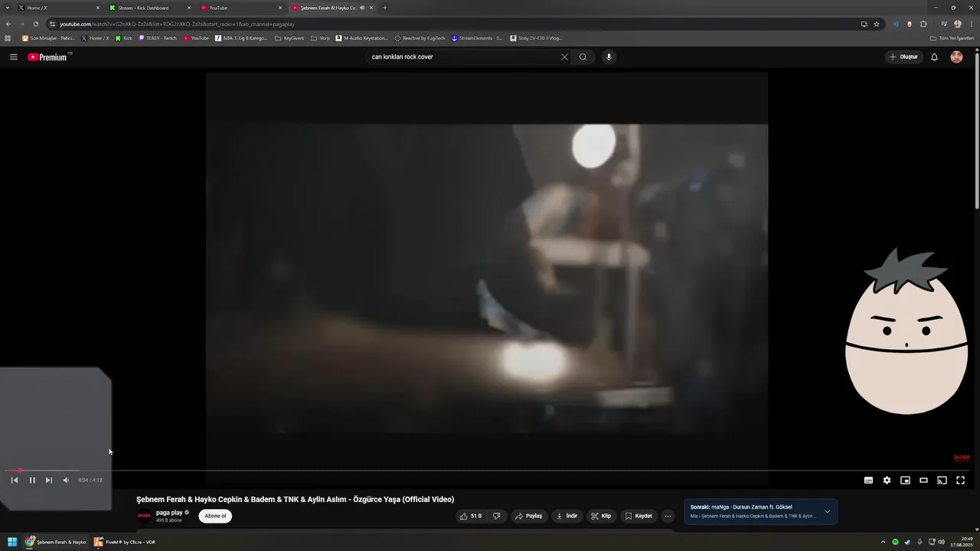Screen dimensions: 980x551
Task: Toggle theater mode view
Action: pos(923,480)
